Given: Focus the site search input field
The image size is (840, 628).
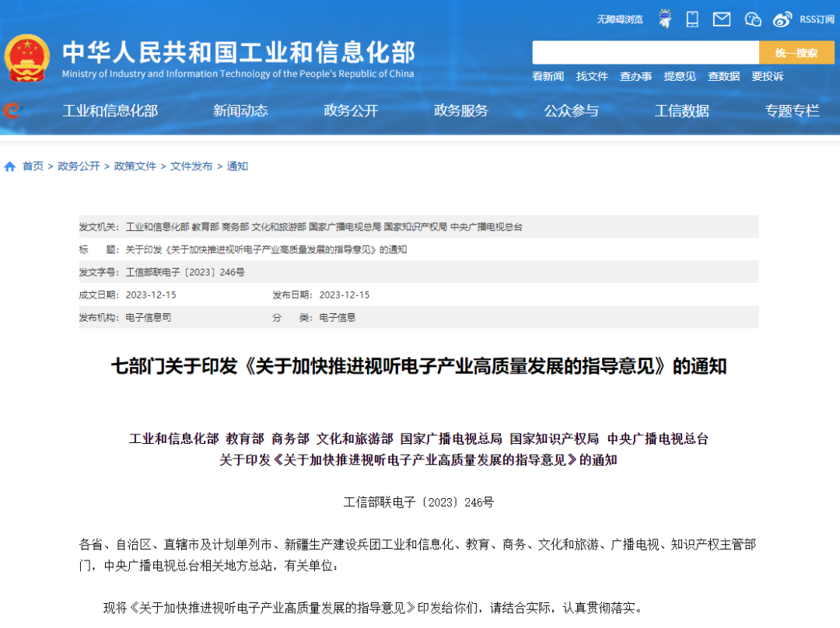Looking at the screenshot, I should click(x=646, y=53).
